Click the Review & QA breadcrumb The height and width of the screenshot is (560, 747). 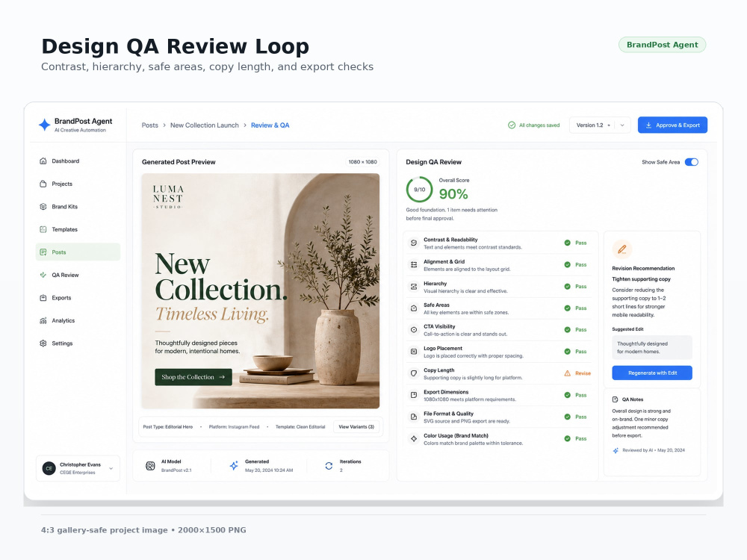[x=270, y=125]
